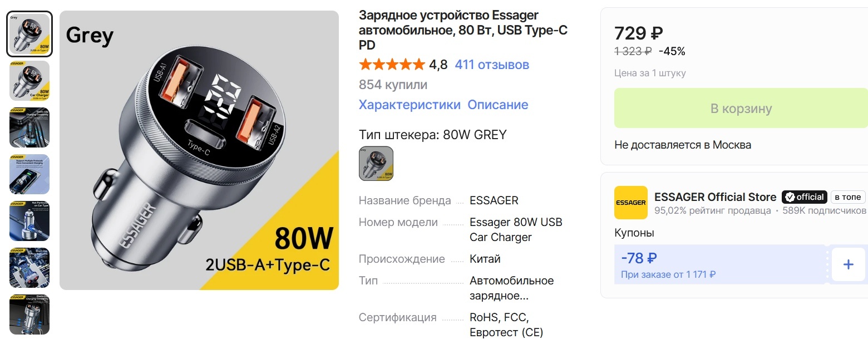Open the bottom-most gallery thumbnail
The image size is (868, 344).
pyautogui.click(x=29, y=314)
